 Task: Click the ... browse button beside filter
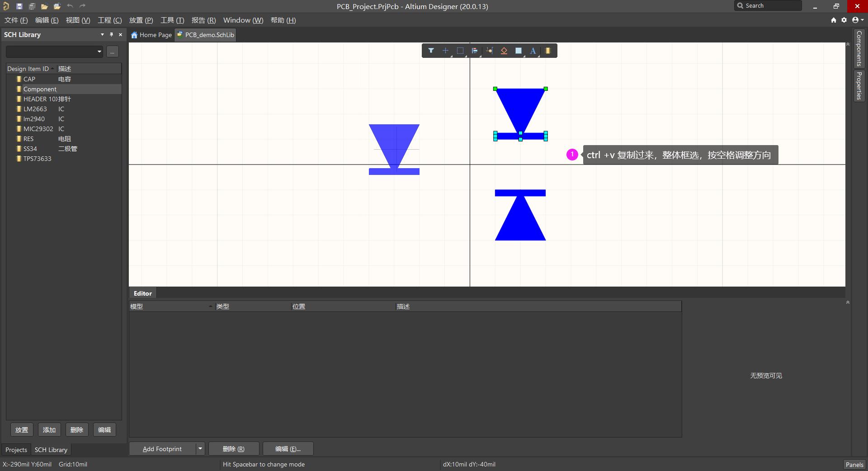pos(113,52)
